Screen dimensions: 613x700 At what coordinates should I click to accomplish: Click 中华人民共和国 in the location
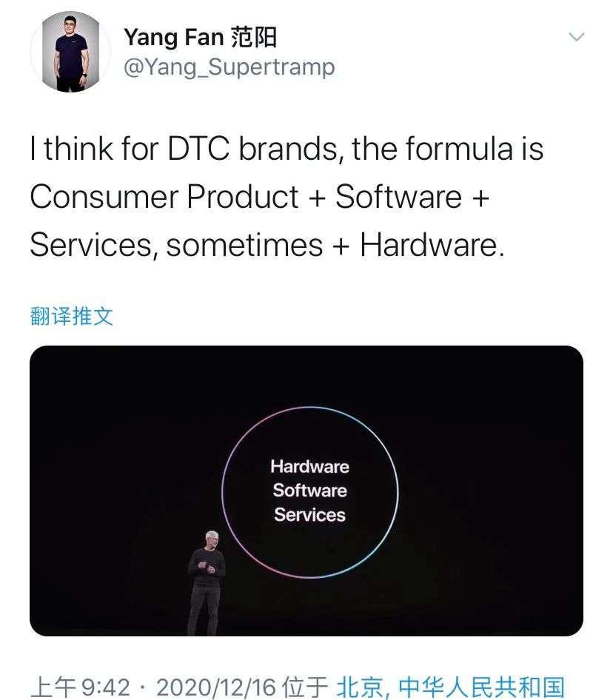click(x=481, y=687)
